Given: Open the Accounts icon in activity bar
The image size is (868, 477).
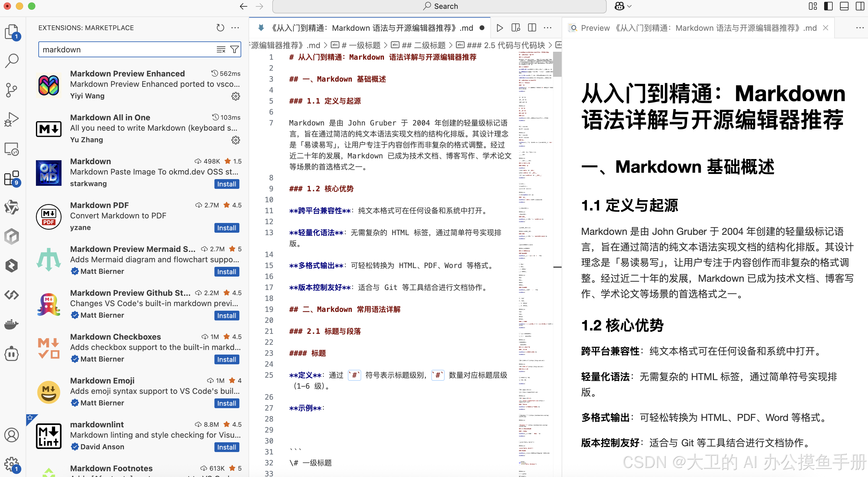Looking at the screenshot, I should [12, 435].
